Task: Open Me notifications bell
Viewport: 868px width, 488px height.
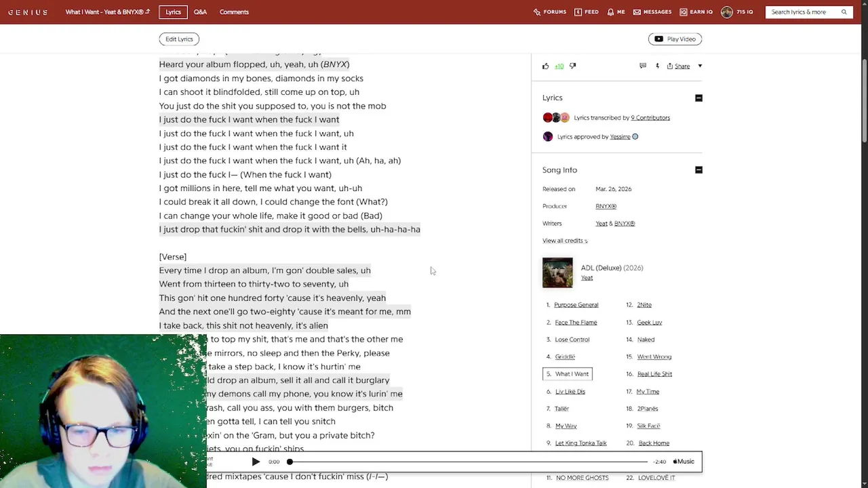Action: 616,12
